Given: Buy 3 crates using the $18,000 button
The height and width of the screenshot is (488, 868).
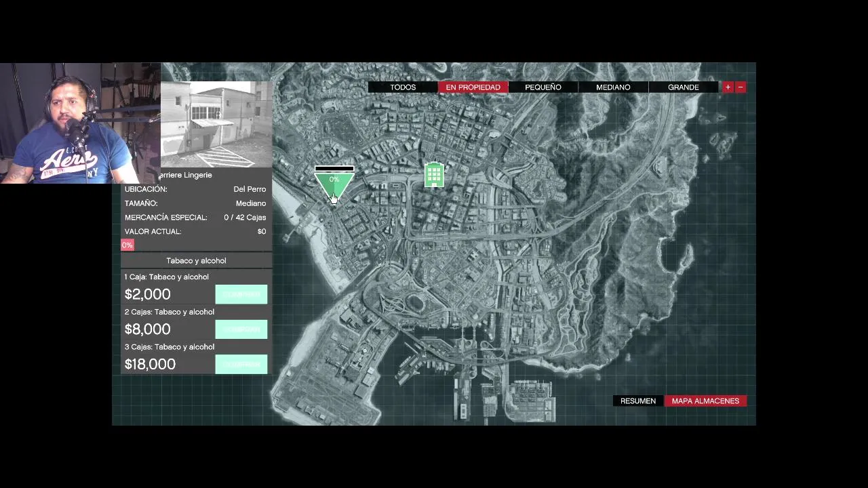Looking at the screenshot, I should [241, 365].
